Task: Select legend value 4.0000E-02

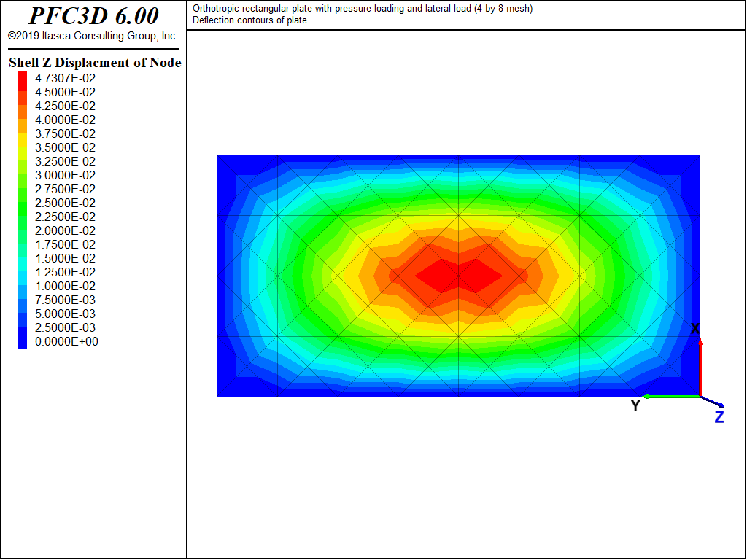Action: click(65, 120)
